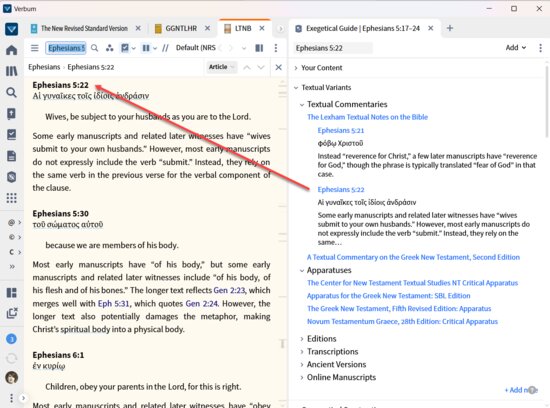Click the close-all-panels icon in sidebar

[x=12, y=313]
